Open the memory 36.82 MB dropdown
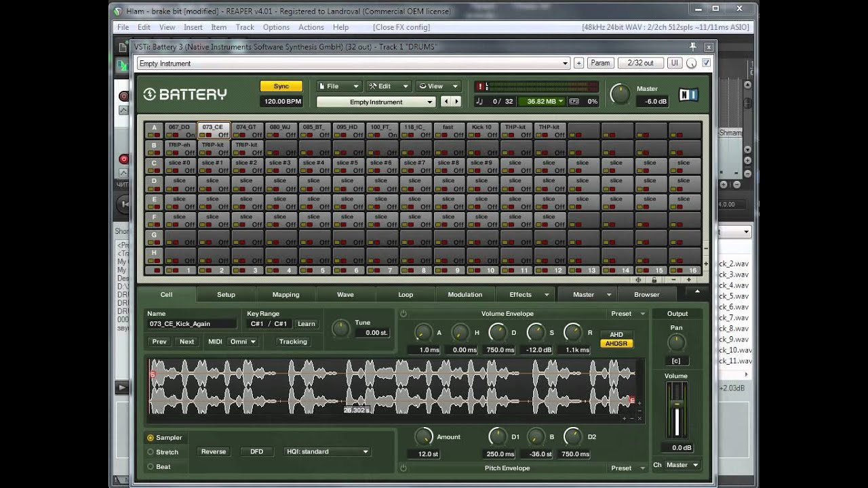The width and height of the screenshot is (868, 488). pyautogui.click(x=541, y=101)
